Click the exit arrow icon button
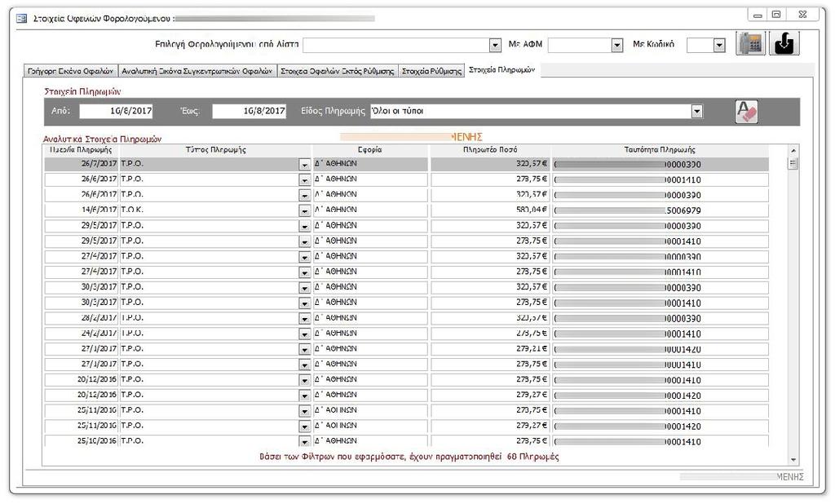The image size is (835, 504). (784, 43)
